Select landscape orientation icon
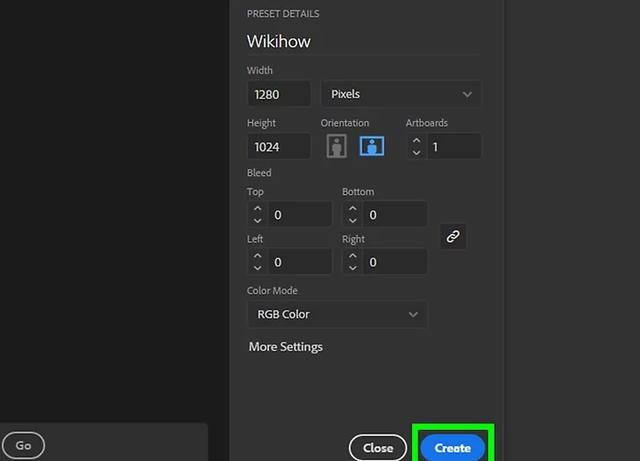Image resolution: width=640 pixels, height=461 pixels. coord(372,146)
